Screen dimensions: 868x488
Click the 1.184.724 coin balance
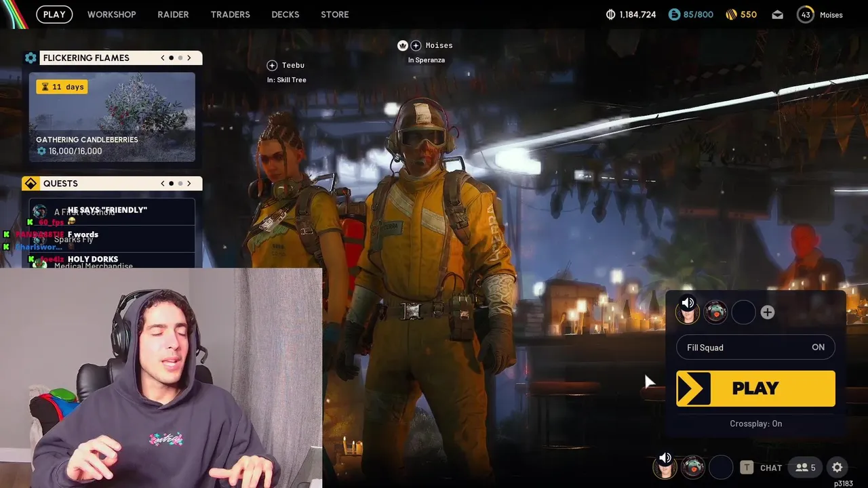click(637, 14)
